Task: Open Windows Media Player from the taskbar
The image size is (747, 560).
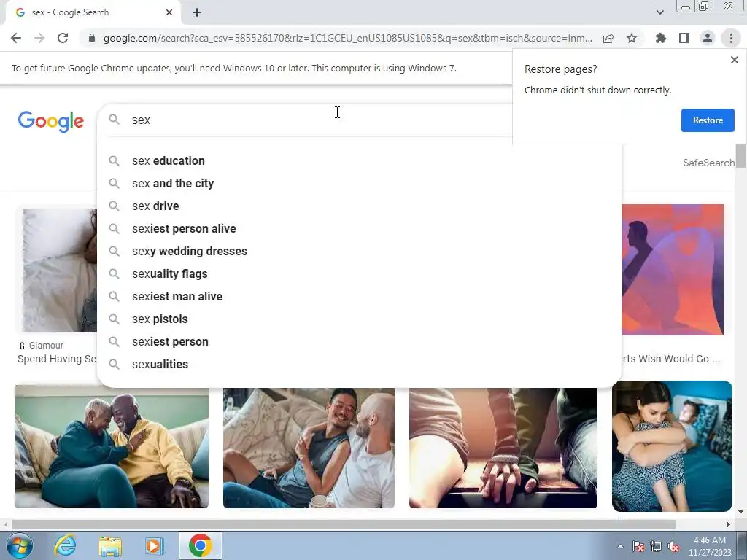Action: click(x=154, y=545)
